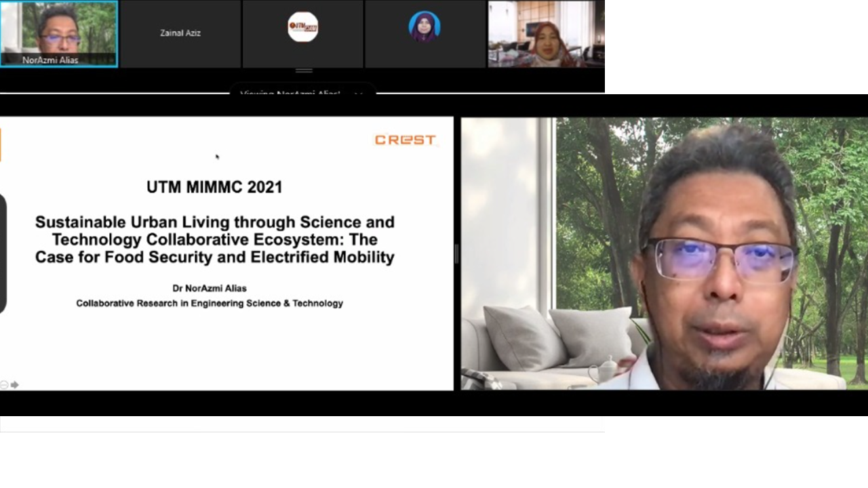Click the CREST logo on slide
Screen dimensions: 868x488
click(405, 140)
